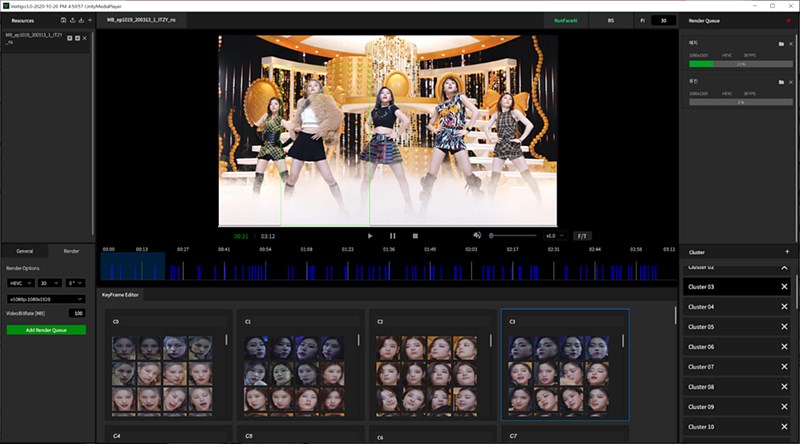Screen dimensions: 800x444
Task: Cancel the second render queue job
Action: coord(791,82)
